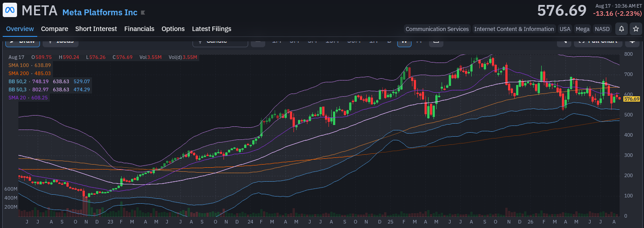Click the BB 50,3 indicator legend
The image size is (644, 228).
49,89
